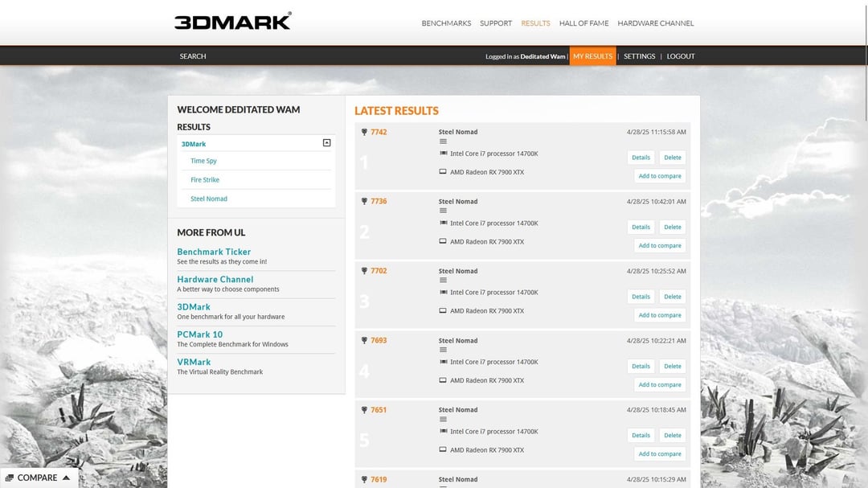
Task: Open the PCMark 10 link
Action: click(200, 334)
